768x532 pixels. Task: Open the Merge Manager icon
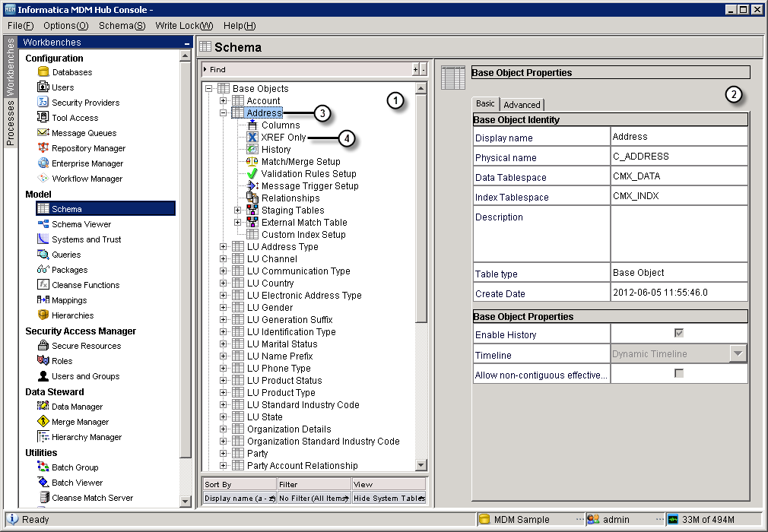coord(43,421)
